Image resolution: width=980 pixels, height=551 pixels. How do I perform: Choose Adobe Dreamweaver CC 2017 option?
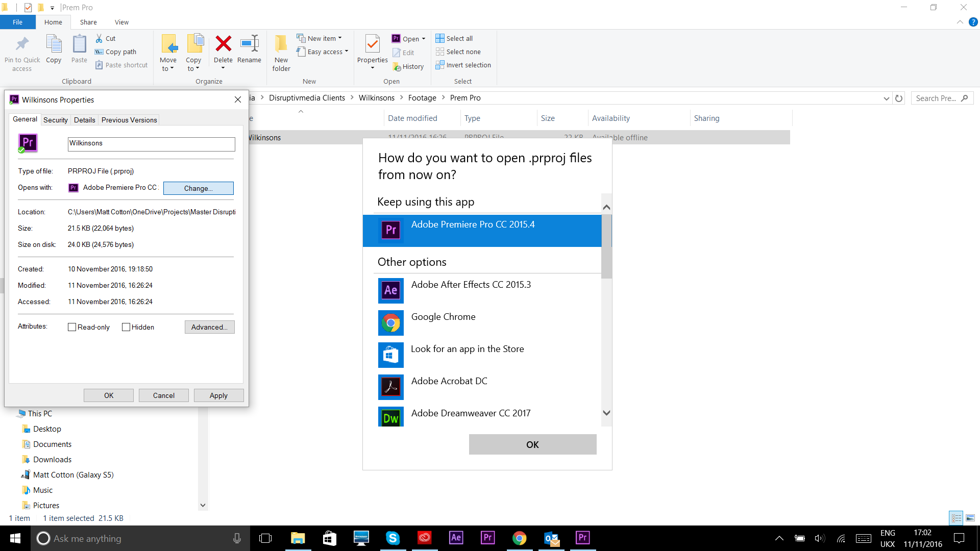coord(482,416)
